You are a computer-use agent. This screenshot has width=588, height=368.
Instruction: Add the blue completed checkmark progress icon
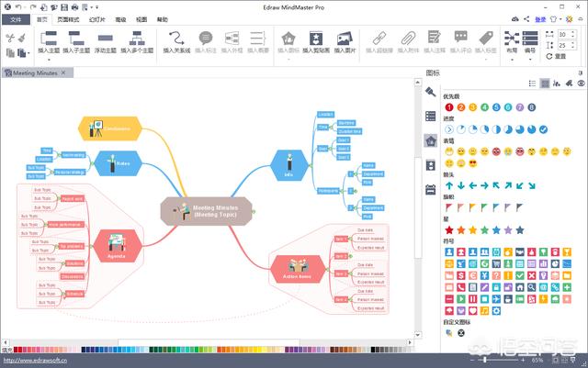coord(543,129)
